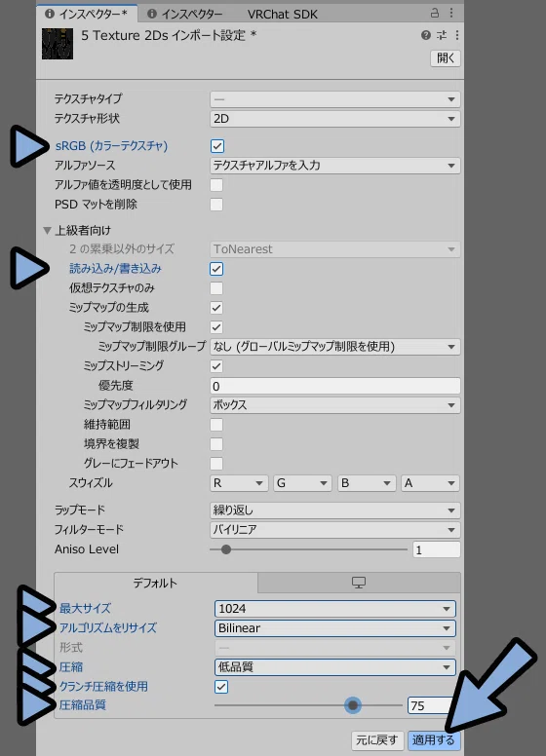Viewport: 546px width, 756px height.
Task: Click the Aniso Level number field
Action: coord(437,549)
